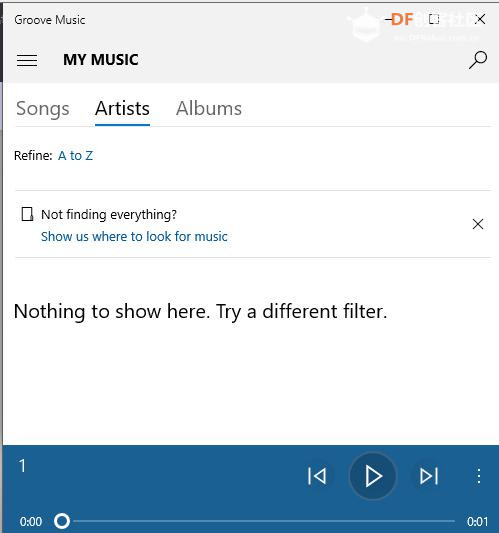Open the hamburger navigation menu
The height and width of the screenshot is (533, 499).
coord(27,60)
